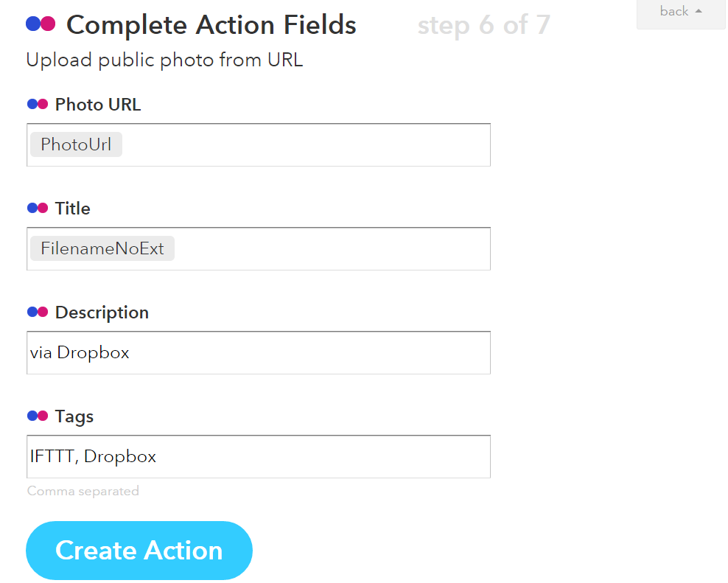The width and height of the screenshot is (728, 583).
Task: Click into the Description field with via Dropbox
Action: (259, 352)
